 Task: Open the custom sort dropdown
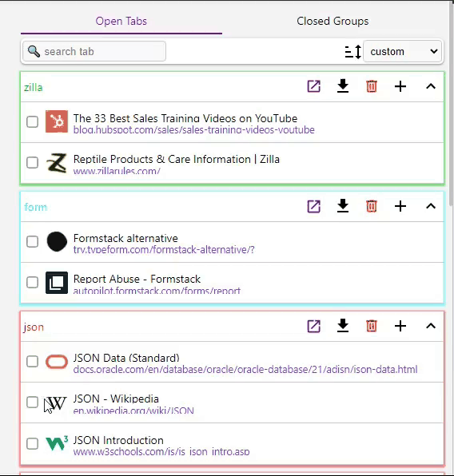403,52
